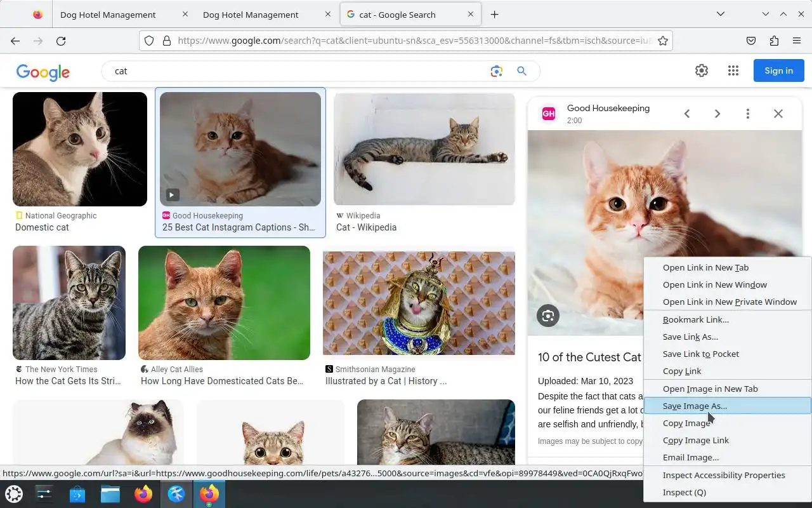Open the system settings sliders icon in taskbar
This screenshot has width=812, height=508.
[x=44, y=493]
